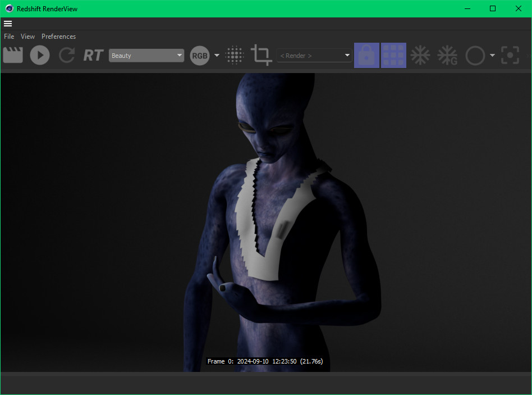Image resolution: width=532 pixels, height=395 pixels.
Task: Expand the circle icon dropdown arrow
Action: 492,56
